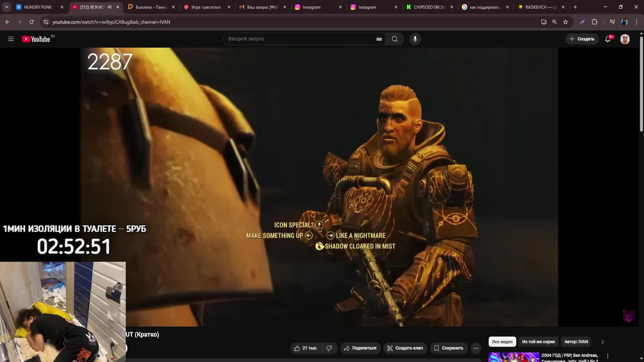Open the 2004 ГОД | PSP, San Andreas title

(x=570, y=357)
